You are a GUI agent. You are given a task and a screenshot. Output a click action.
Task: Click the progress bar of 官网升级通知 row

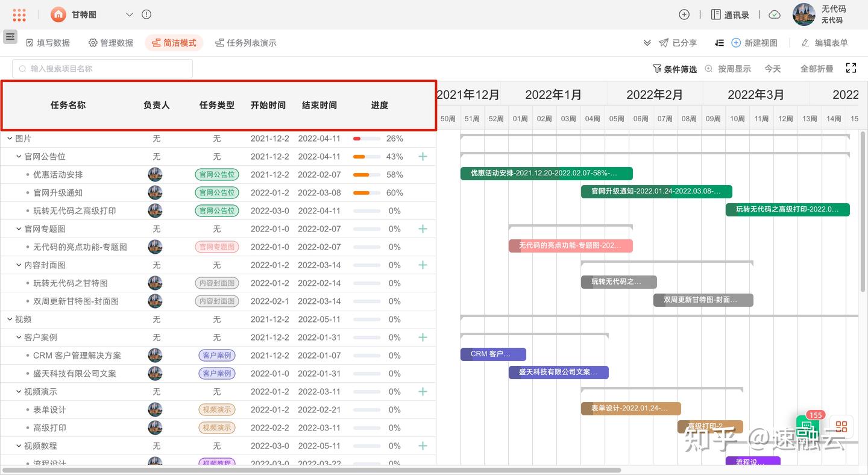[366, 193]
